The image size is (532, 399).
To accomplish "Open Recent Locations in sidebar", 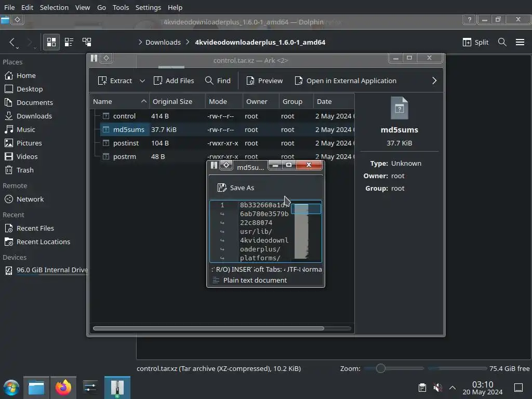I will [44, 242].
